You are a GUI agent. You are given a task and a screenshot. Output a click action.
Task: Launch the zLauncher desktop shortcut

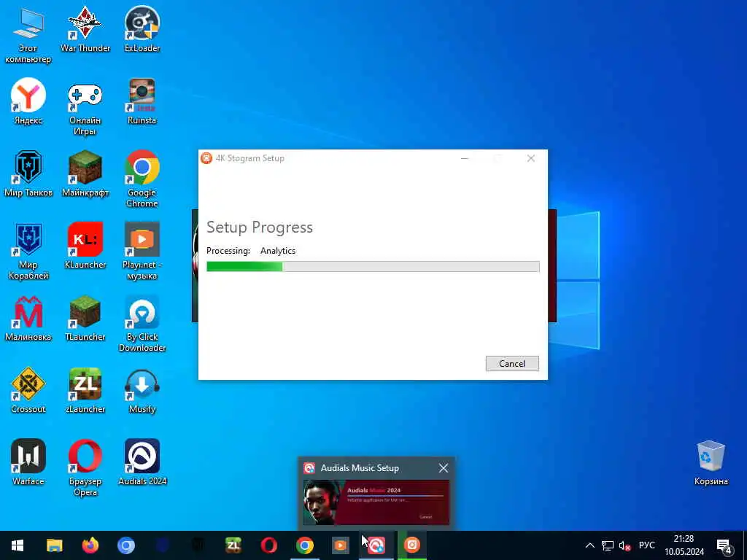pyautogui.click(x=85, y=391)
